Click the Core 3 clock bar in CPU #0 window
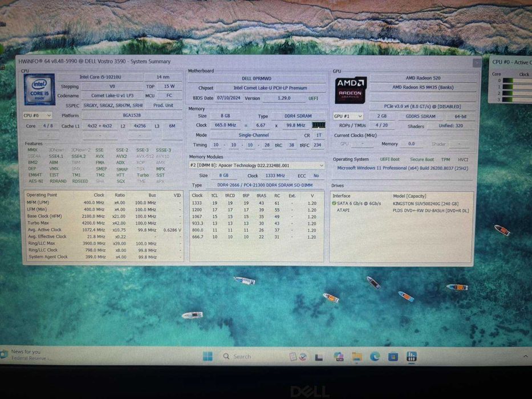The image size is (532, 399). pyautogui.click(x=517, y=99)
